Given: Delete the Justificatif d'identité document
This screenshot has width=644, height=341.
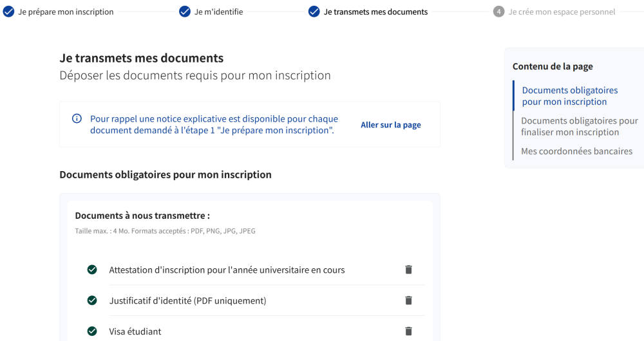Looking at the screenshot, I should pos(408,300).
